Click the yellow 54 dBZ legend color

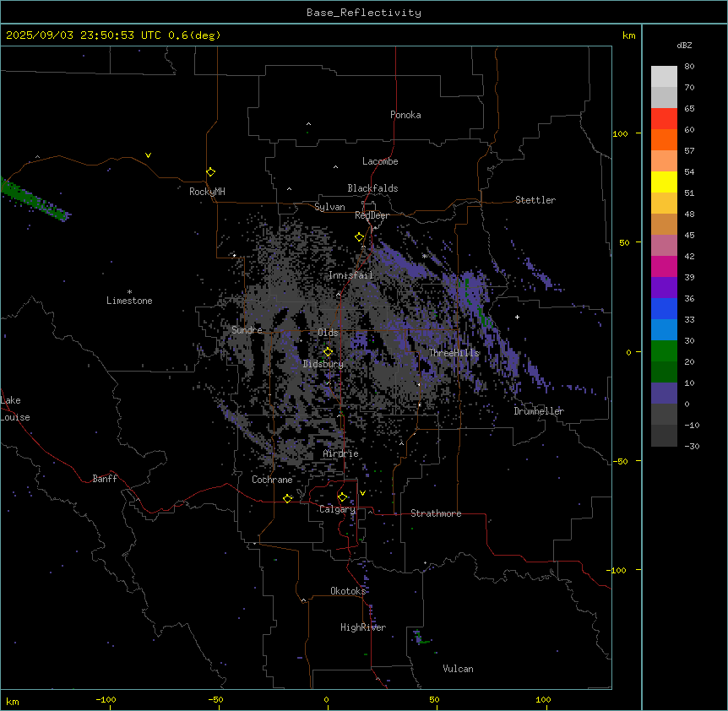[x=664, y=182]
